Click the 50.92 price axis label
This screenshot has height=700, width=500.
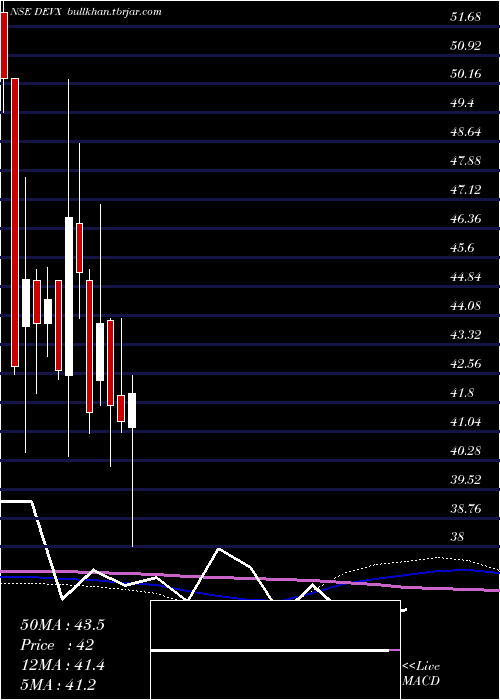coord(466,46)
